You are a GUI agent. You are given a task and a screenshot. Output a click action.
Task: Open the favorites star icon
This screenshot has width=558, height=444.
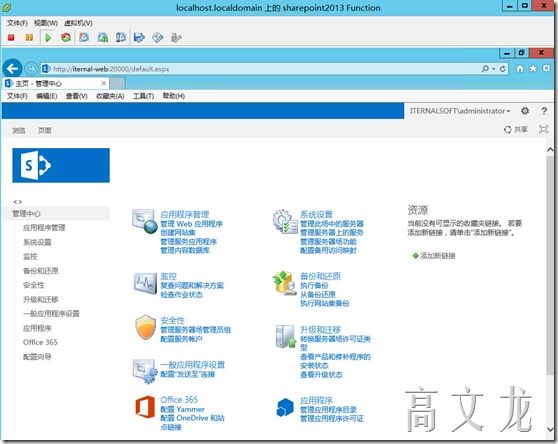tap(533, 68)
